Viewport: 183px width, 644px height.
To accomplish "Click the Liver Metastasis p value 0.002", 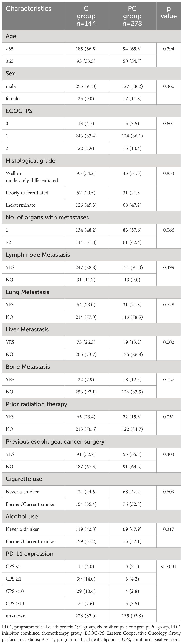I will point(169,342).
